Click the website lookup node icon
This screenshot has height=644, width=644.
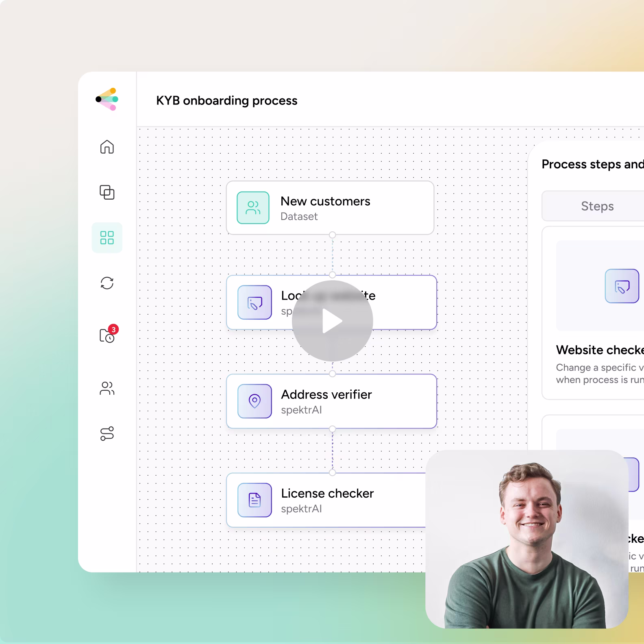255,302
